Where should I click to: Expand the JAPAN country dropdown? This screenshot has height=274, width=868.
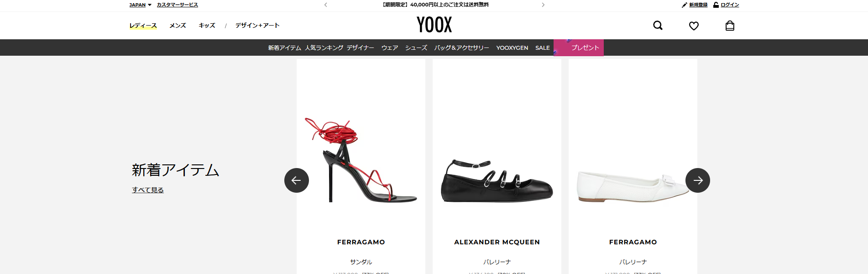[x=140, y=5]
